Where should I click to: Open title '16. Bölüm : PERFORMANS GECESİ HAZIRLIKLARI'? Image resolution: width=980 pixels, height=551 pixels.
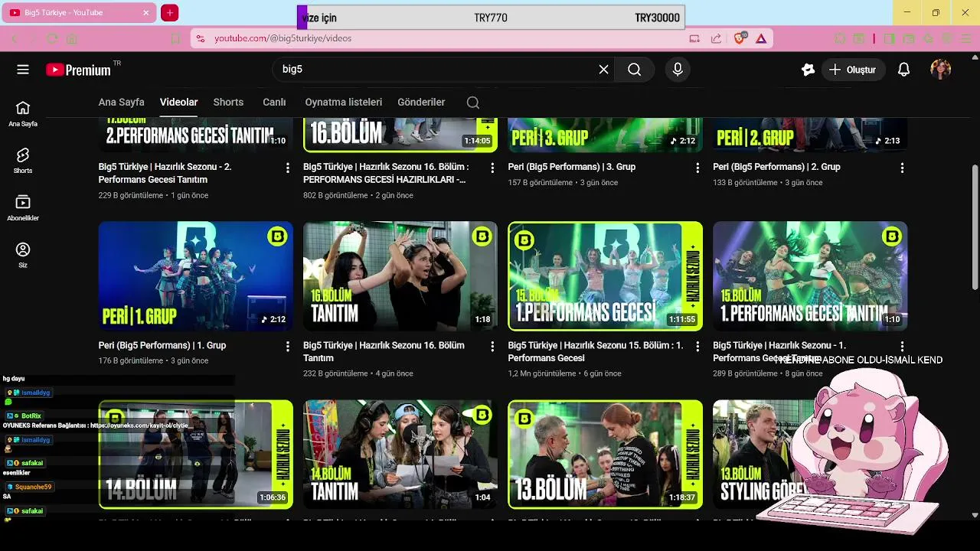click(x=386, y=173)
